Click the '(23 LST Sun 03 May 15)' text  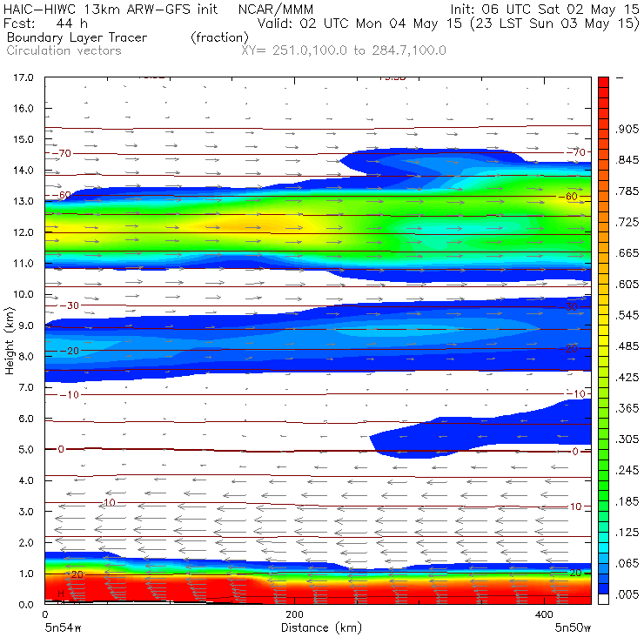pos(555,23)
